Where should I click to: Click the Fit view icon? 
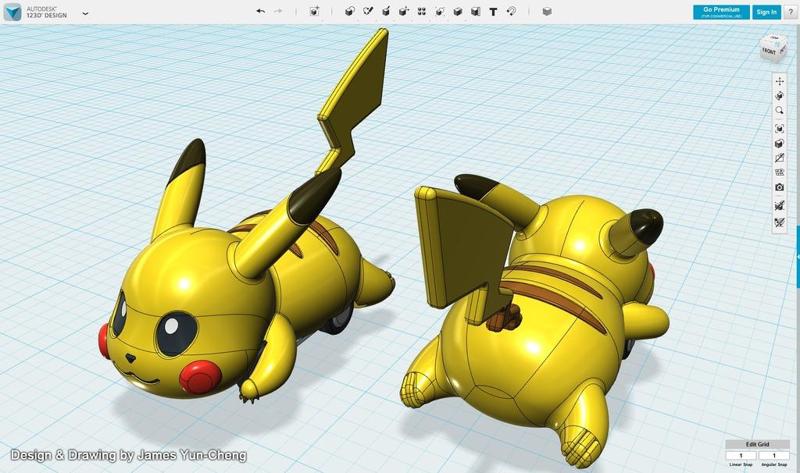tap(779, 128)
